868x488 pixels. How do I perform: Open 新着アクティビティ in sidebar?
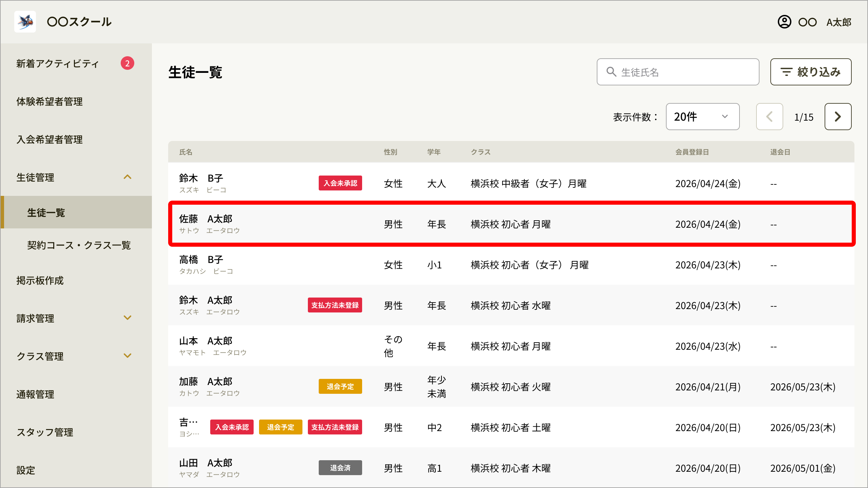(x=58, y=63)
